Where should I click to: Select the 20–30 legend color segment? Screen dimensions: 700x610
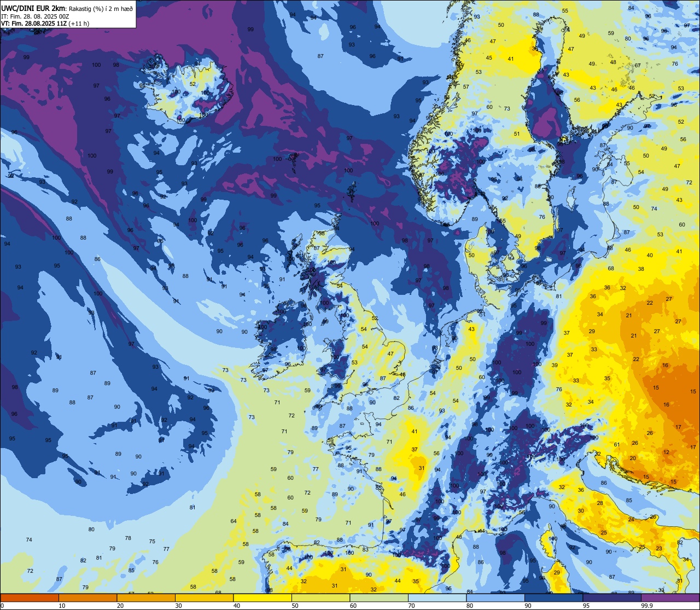[146, 597]
